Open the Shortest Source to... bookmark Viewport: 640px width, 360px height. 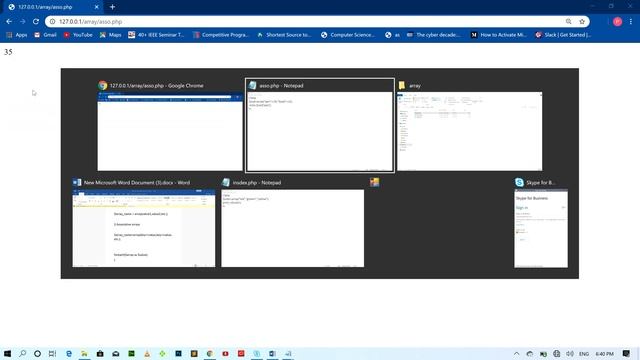pyautogui.click(x=284, y=35)
